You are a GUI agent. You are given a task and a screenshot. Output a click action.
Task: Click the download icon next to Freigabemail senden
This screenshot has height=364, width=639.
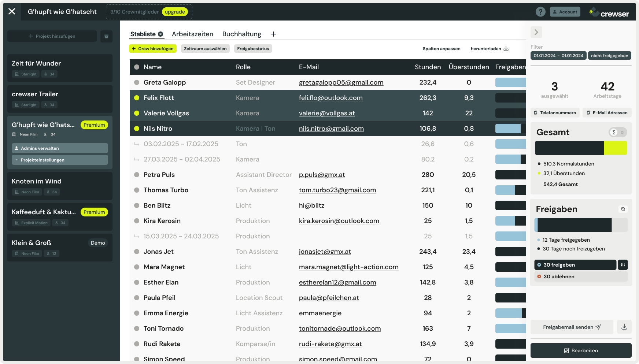point(625,327)
